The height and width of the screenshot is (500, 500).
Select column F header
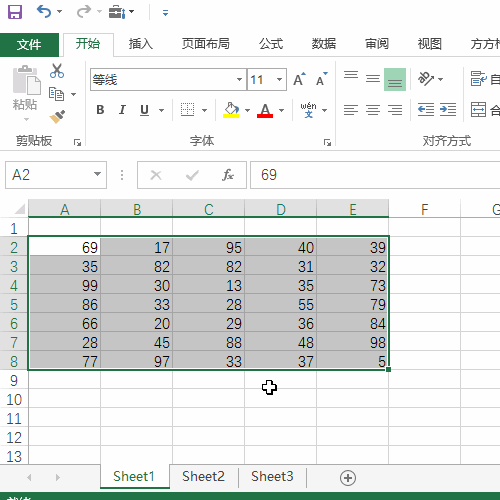pos(424,209)
